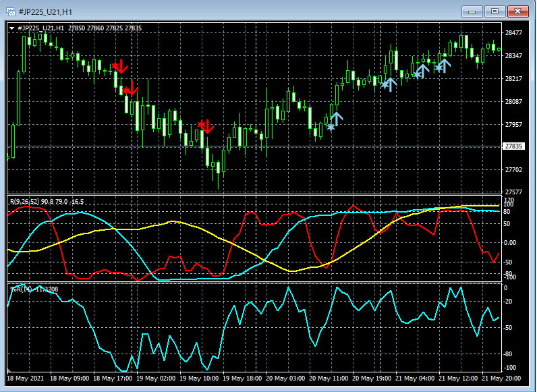Viewport: 537px width, 392px height.
Task: Minimize the chart window
Action: click(x=472, y=11)
